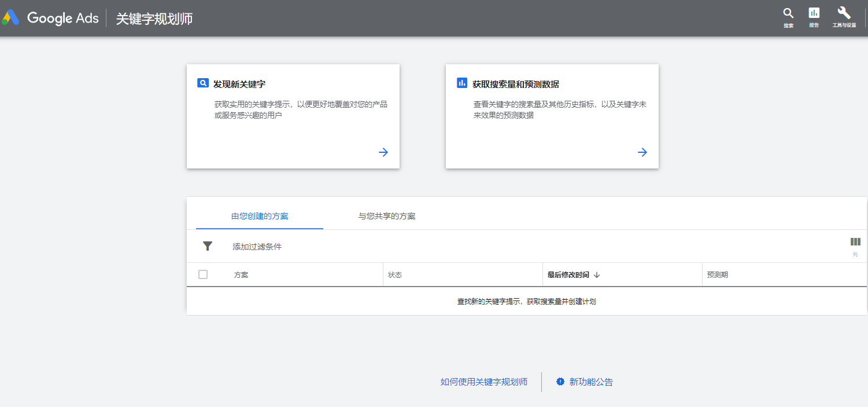Click the 添加过滤条件 filter field
The width and height of the screenshot is (868, 407).
[x=257, y=247]
